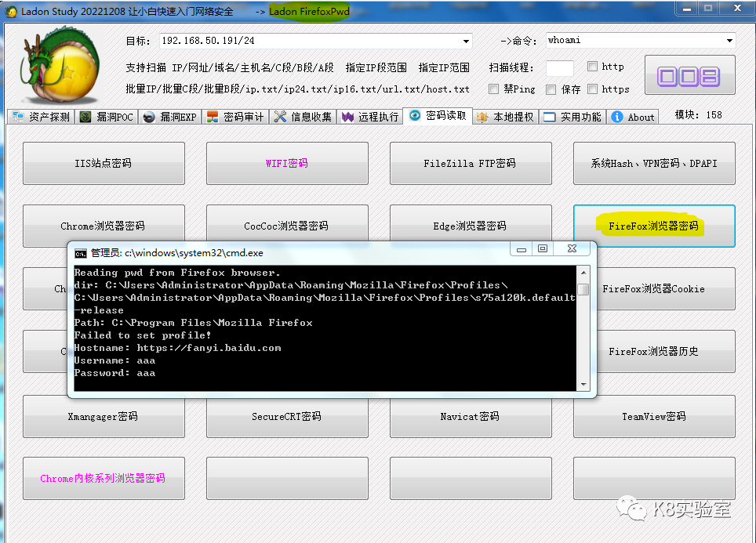The image size is (756, 543).
Task: Click the FireFox浏览器密码 button
Action: [x=654, y=226]
